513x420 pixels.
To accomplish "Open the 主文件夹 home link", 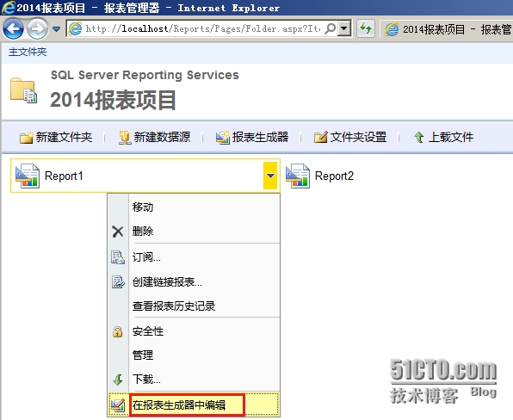I will (28, 52).
